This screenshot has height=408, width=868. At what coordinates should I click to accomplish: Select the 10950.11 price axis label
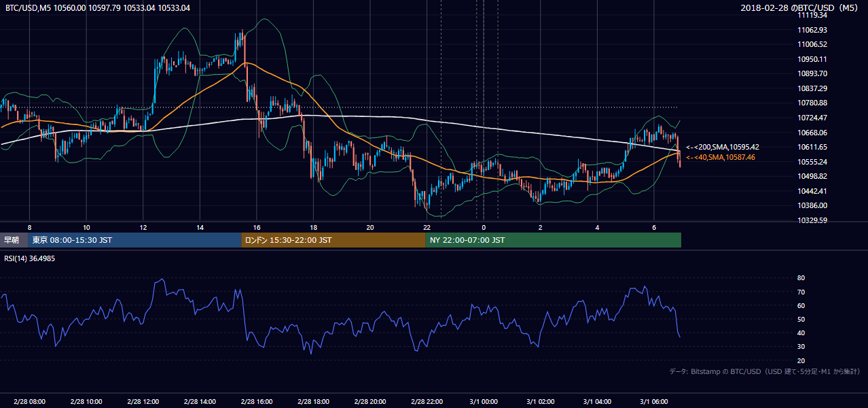(812, 59)
